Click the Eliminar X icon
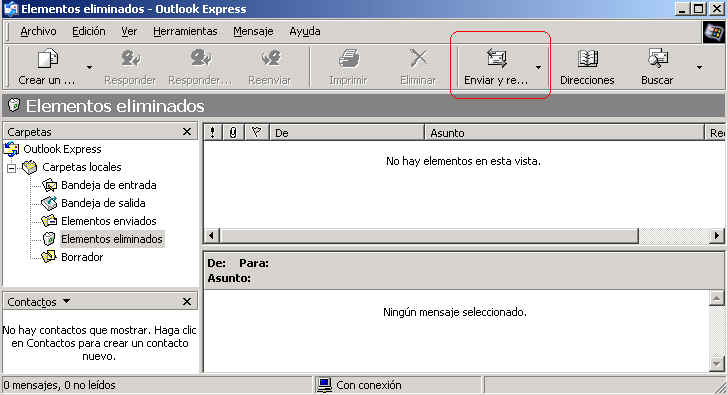Image resolution: width=728 pixels, height=395 pixels. [x=418, y=59]
